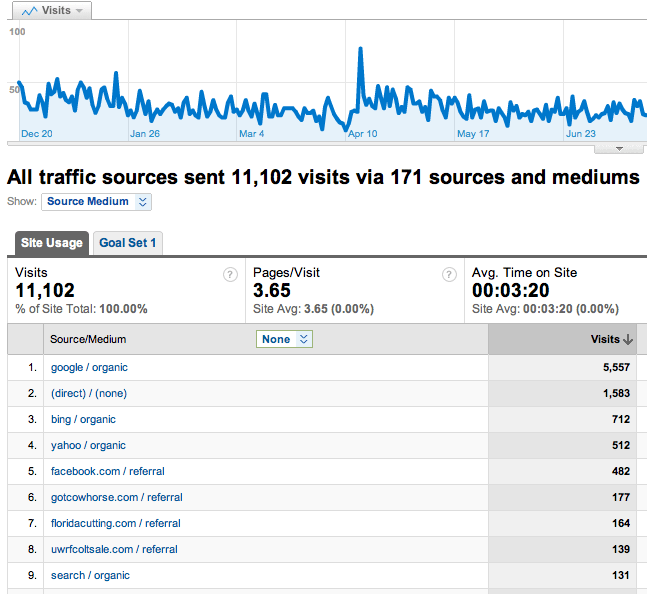Collapse the graph using bottom arrow handle
This screenshot has width=647, height=594.
click(x=619, y=148)
